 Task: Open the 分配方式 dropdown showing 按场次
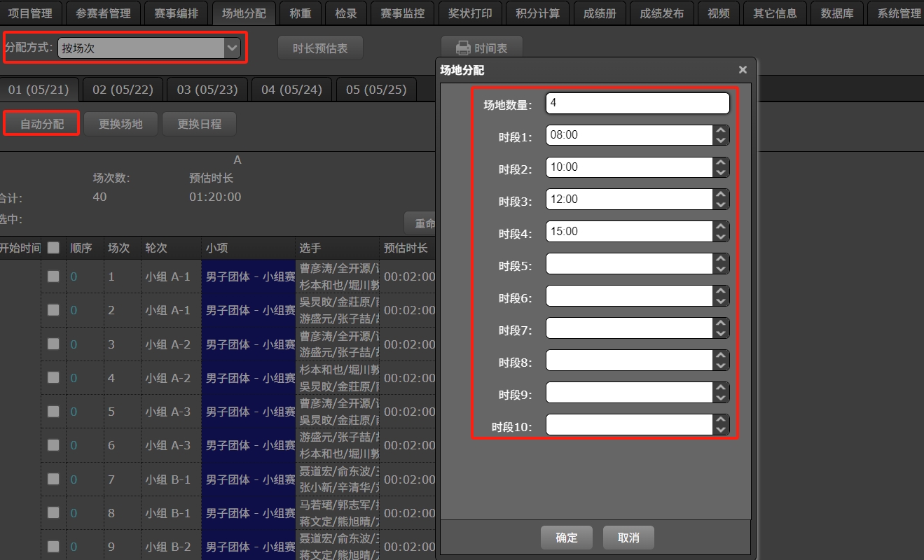pos(149,48)
